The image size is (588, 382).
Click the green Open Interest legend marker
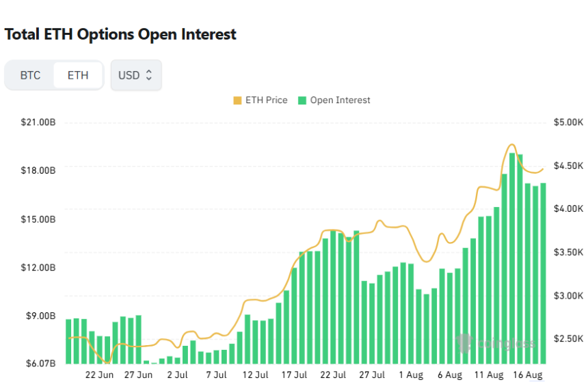(302, 100)
